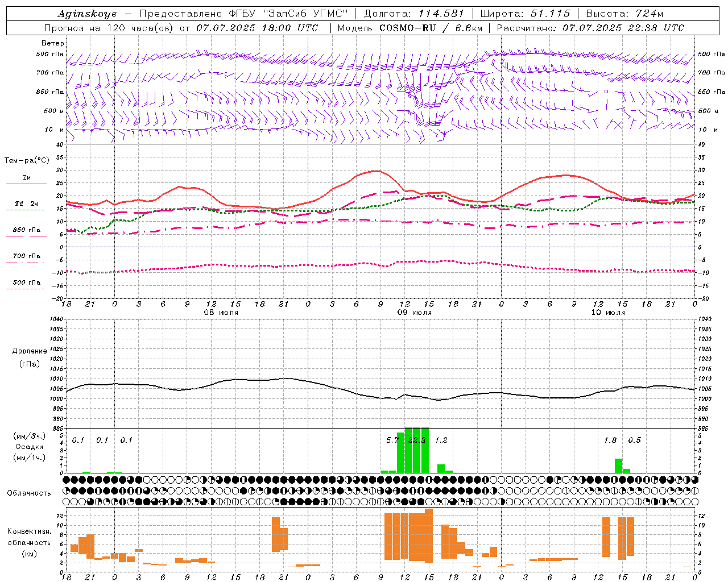The width and height of the screenshot is (728, 582).
Task: Select the 0.5 precipitation value
Action: tap(634, 440)
